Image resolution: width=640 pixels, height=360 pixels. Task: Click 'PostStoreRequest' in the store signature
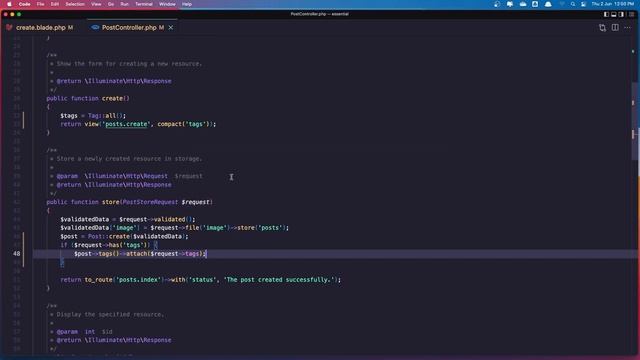[x=150, y=202]
